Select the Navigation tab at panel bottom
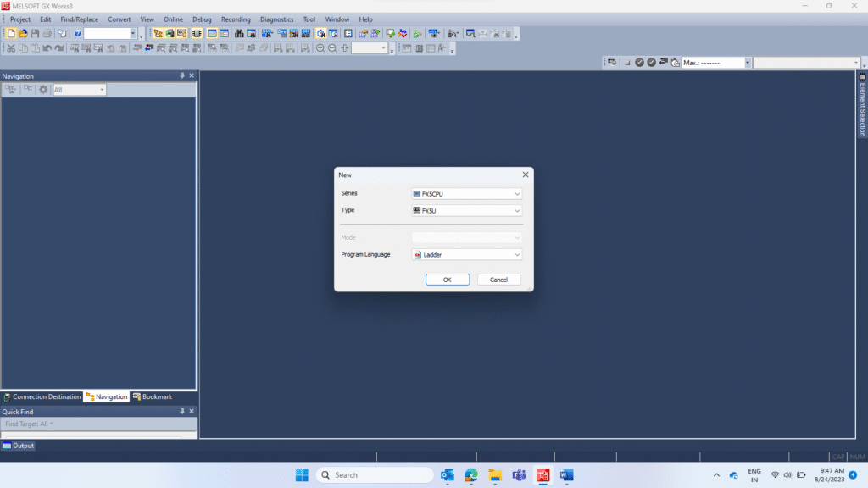868x488 pixels. (x=106, y=396)
